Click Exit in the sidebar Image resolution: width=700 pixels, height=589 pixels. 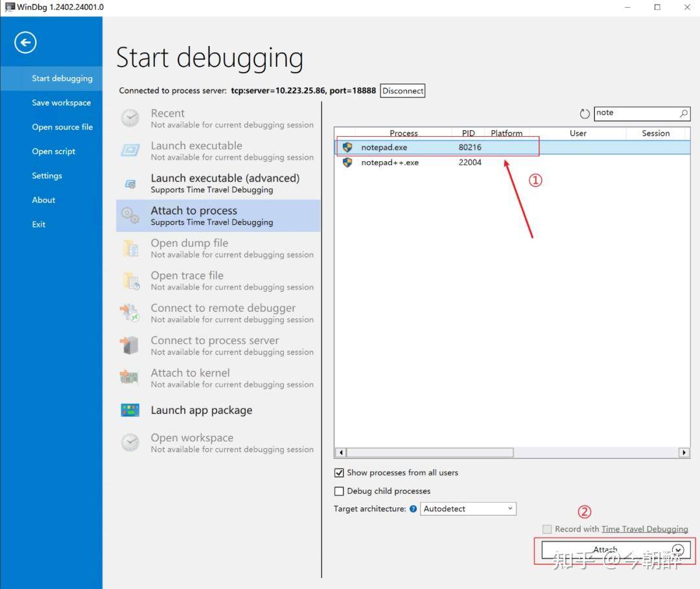pos(38,224)
